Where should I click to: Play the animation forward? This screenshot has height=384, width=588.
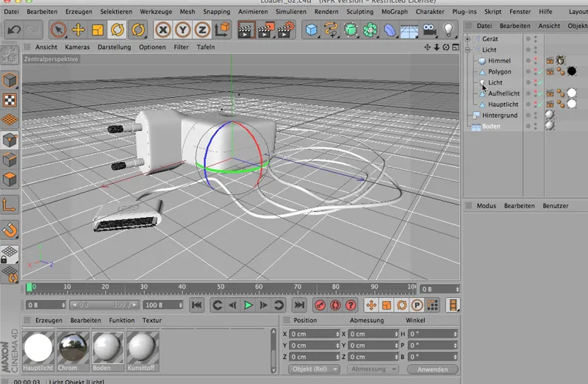[x=248, y=305]
